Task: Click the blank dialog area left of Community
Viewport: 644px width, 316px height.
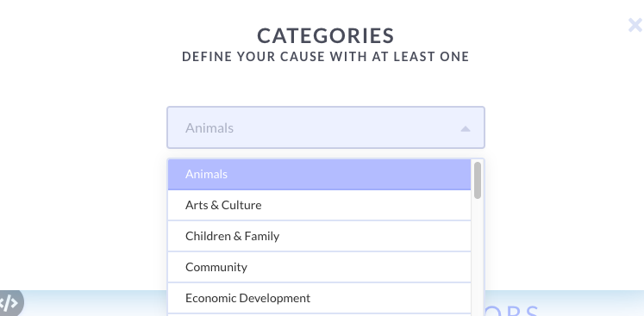Action: [82, 267]
